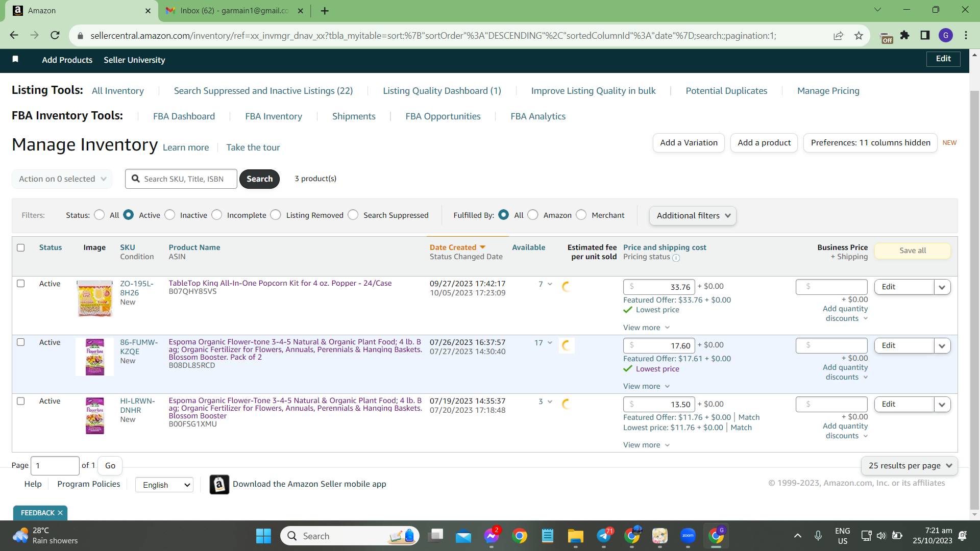Open Notepad from the taskbar

[547, 536]
